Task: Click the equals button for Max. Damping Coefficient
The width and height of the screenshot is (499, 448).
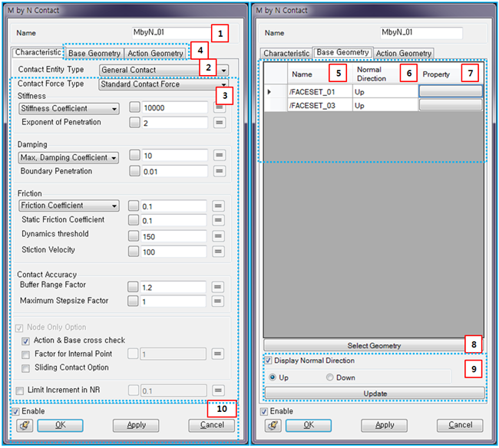Action: click(220, 155)
